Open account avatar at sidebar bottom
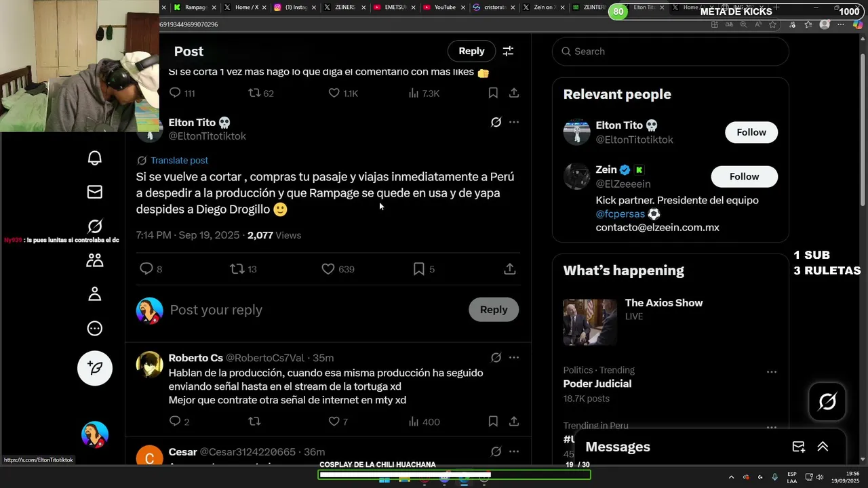Viewport: 868px width, 488px height. click(x=95, y=434)
